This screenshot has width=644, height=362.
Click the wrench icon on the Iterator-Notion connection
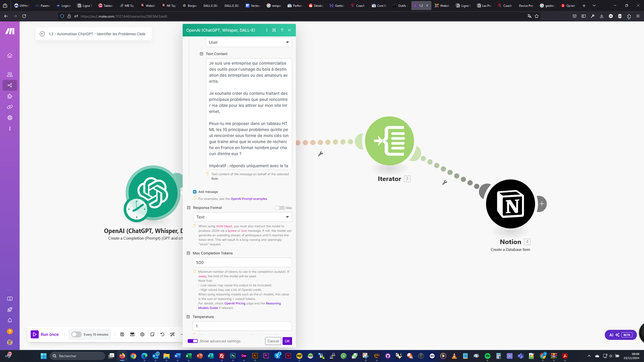444,182
